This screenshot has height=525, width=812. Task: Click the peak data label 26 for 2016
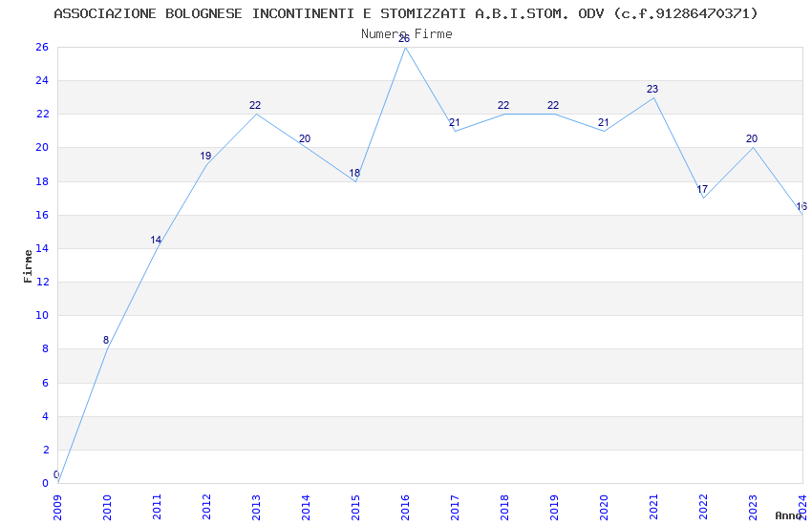coord(404,38)
